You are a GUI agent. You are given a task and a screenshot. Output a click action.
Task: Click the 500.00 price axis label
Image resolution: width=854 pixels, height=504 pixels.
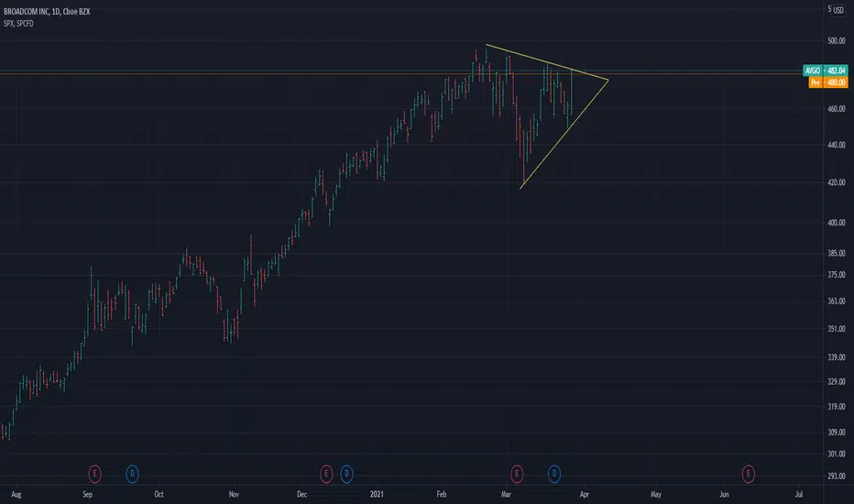[x=836, y=41]
